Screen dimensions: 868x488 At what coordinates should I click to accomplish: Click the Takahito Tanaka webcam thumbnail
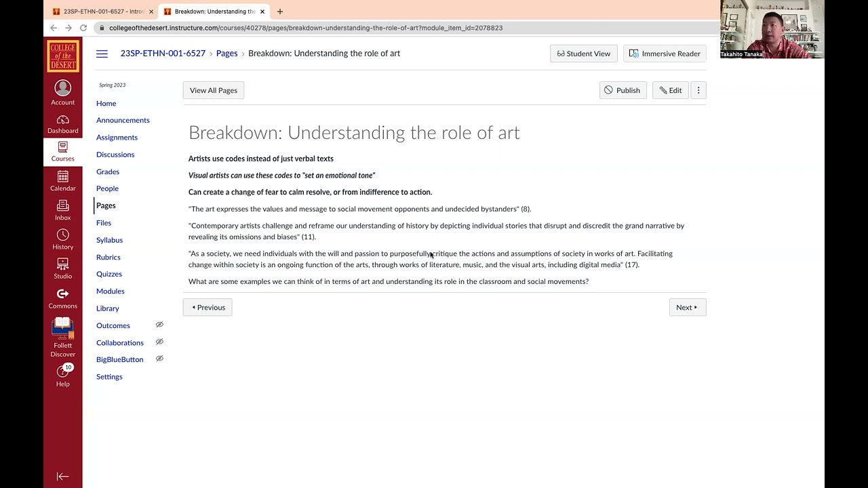[x=772, y=29]
